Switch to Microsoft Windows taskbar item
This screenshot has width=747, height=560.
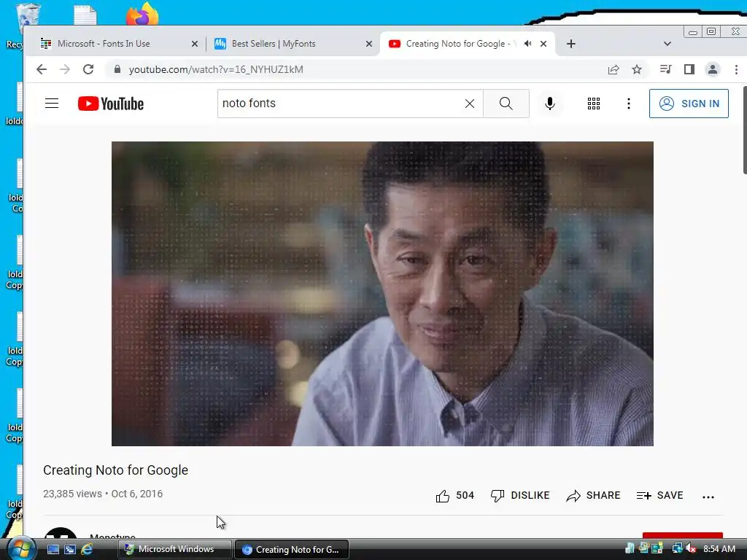[174, 549]
